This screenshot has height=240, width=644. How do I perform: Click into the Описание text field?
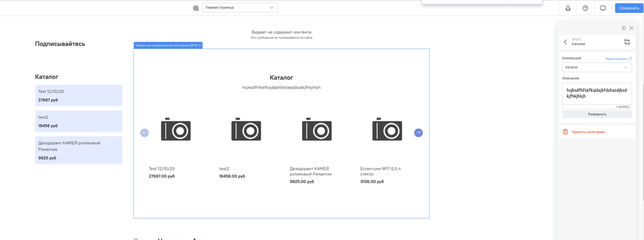[x=597, y=93]
